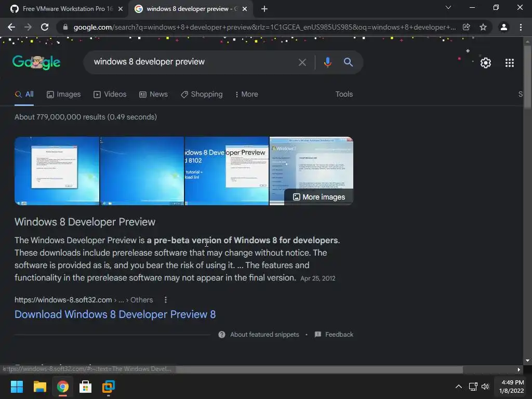
Task: Open the Google apps grid
Action: coord(510,63)
